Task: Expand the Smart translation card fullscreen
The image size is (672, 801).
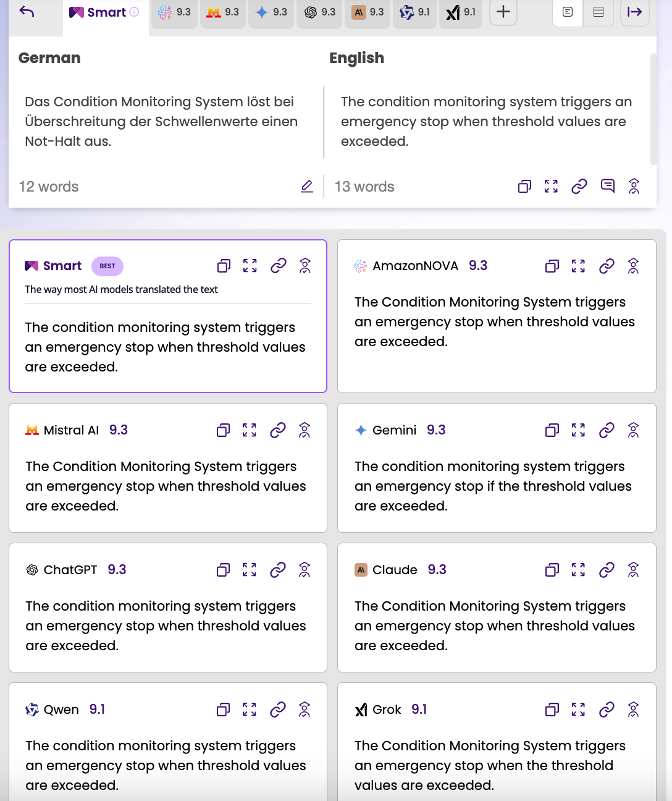Action: point(250,266)
